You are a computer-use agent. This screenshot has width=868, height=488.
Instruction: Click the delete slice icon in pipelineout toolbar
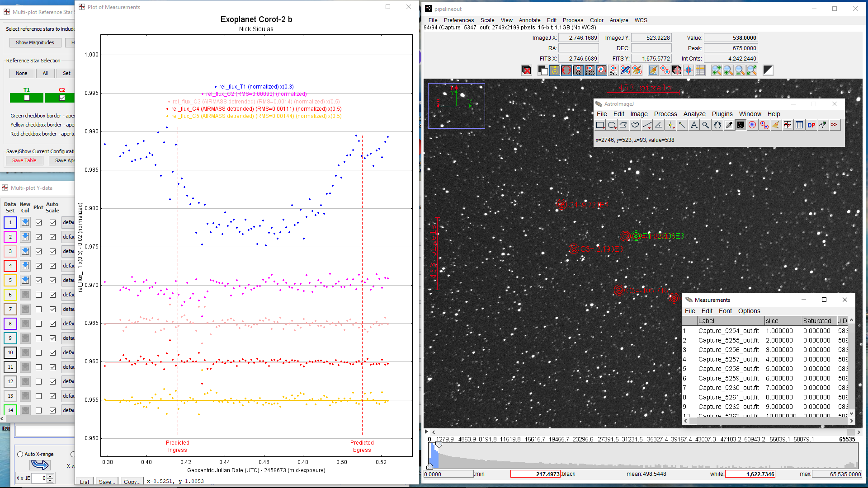coord(527,70)
